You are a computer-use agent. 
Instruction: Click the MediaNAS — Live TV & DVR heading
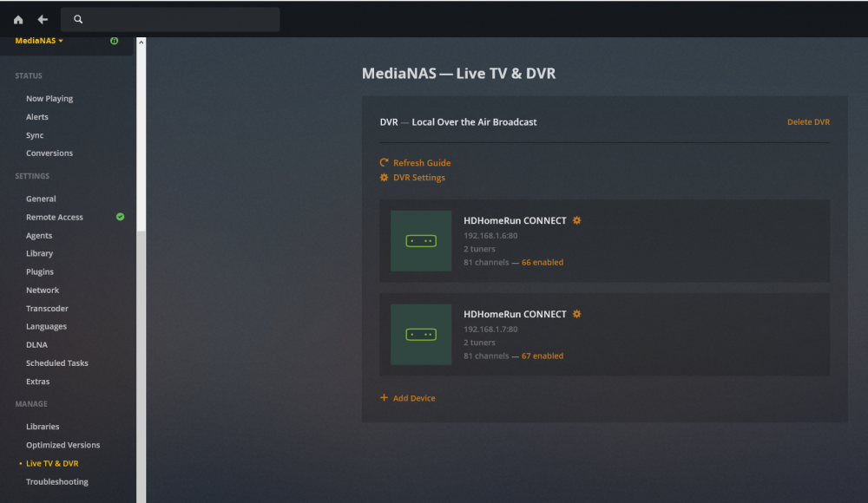tap(458, 73)
